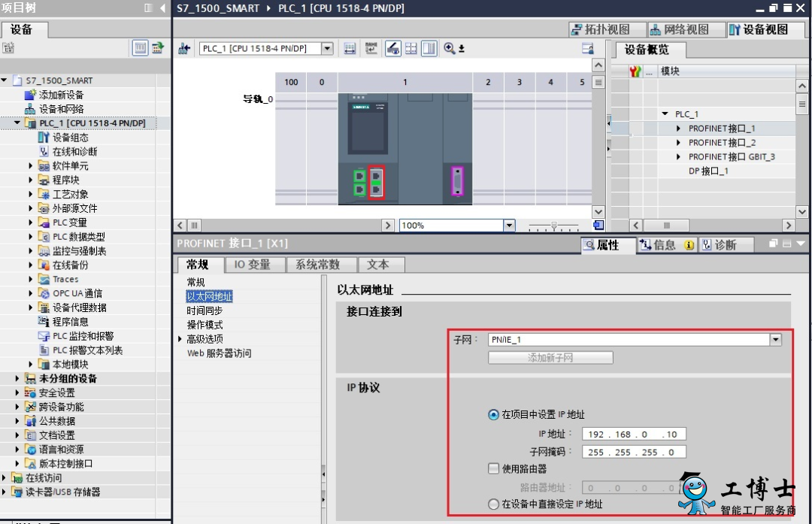The width and height of the screenshot is (812, 524).
Task: Click the save window settings icon
Action: (x=588, y=49)
